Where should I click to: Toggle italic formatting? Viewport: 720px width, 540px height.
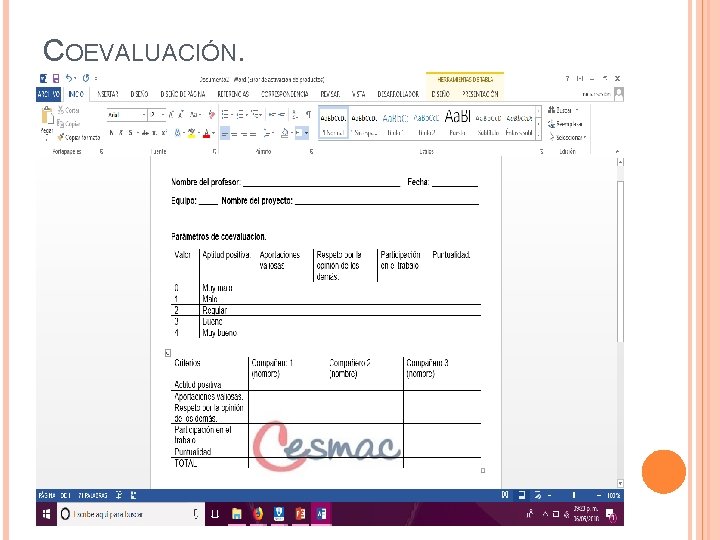pos(121,133)
